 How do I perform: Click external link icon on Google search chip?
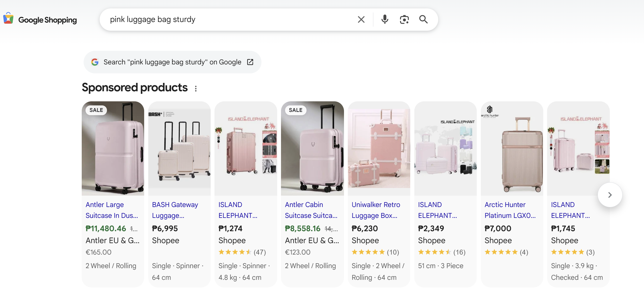coord(250,62)
